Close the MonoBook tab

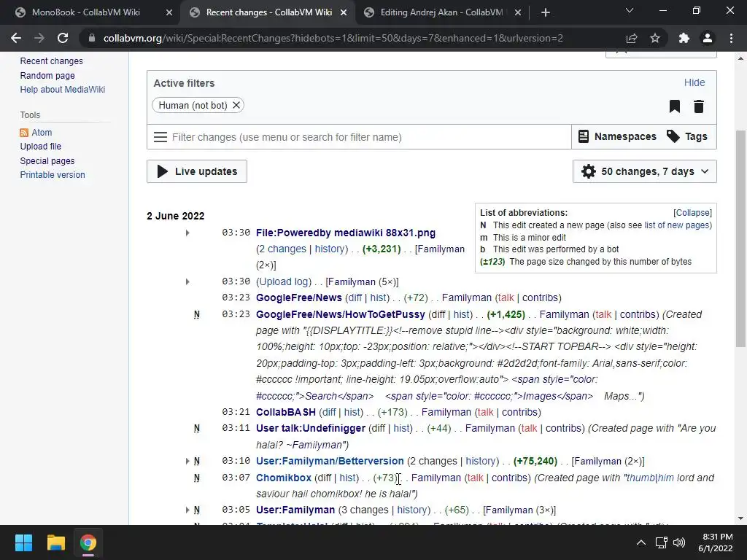169,13
